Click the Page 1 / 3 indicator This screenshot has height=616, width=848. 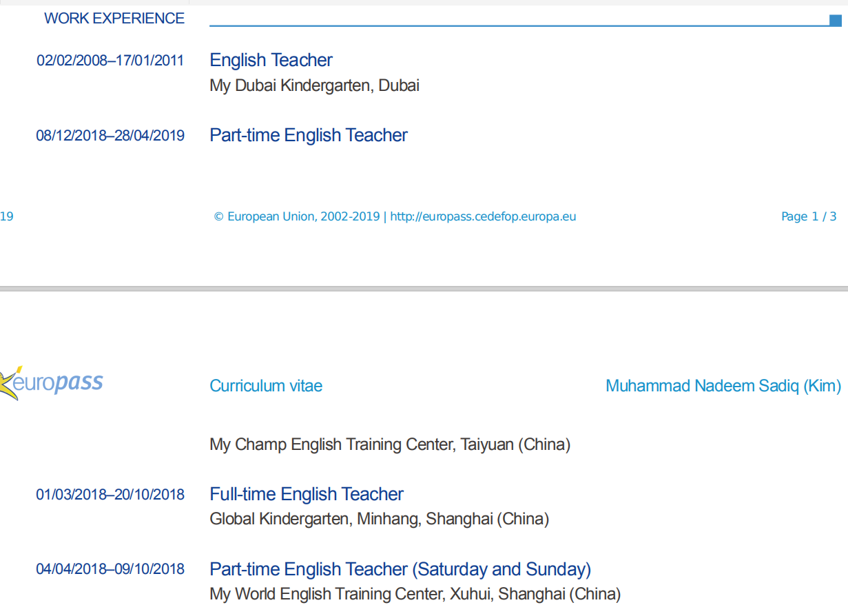tap(809, 216)
